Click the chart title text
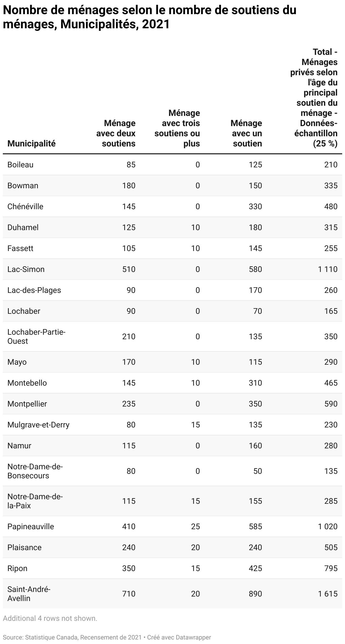345x644 pixels. (x=150, y=17)
